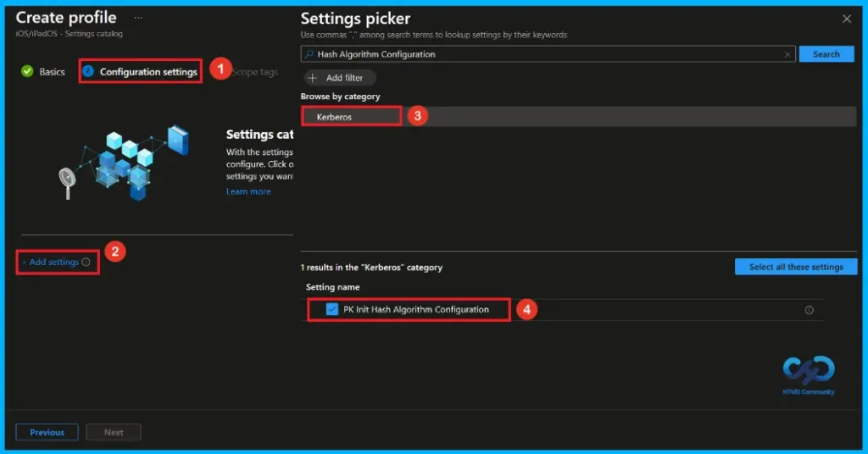Open the Create profile ellipsis menu
The height and width of the screenshot is (454, 868).
[x=138, y=18]
